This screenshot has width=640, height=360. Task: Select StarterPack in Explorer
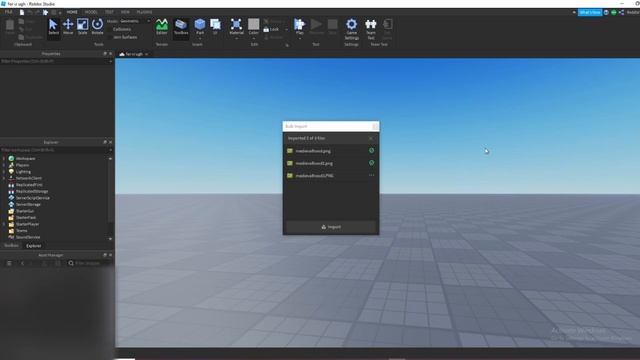pos(26,218)
